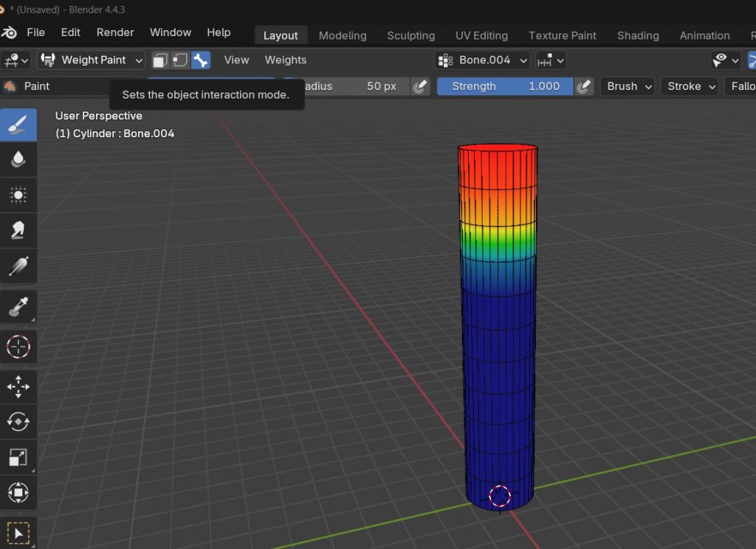The width and height of the screenshot is (756, 549).
Task: Select the 3D Cursor tool
Action: [18, 346]
